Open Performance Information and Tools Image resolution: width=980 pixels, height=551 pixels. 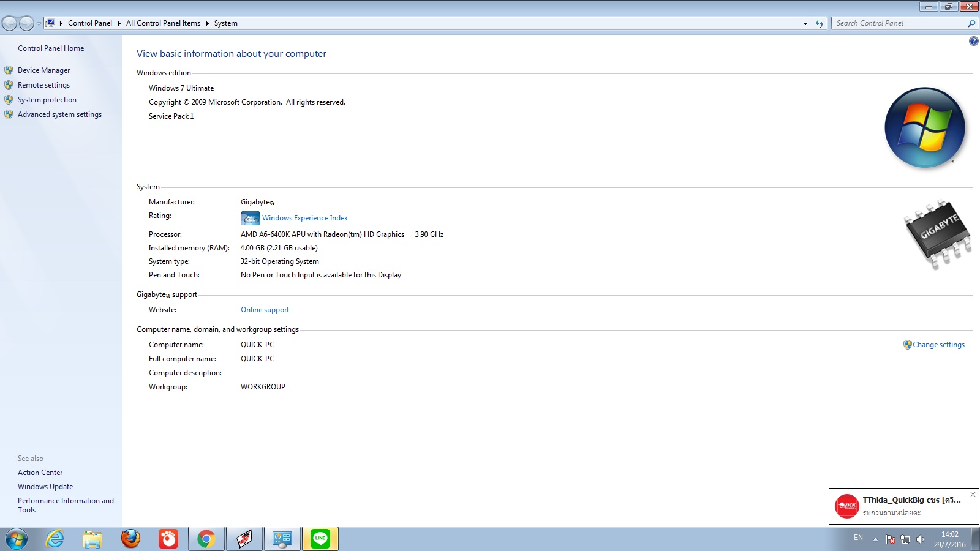click(x=66, y=505)
